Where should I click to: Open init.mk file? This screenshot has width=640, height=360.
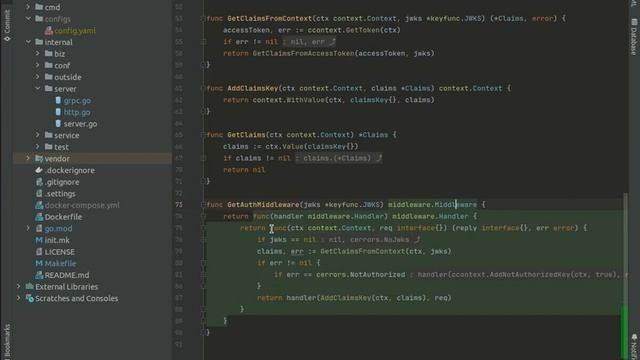tap(57, 240)
